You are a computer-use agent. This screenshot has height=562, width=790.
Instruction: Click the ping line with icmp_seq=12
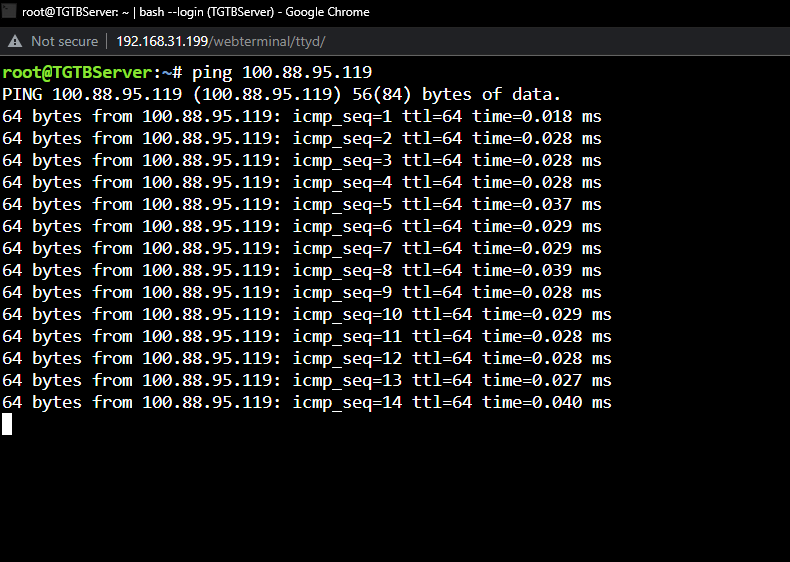point(307,358)
